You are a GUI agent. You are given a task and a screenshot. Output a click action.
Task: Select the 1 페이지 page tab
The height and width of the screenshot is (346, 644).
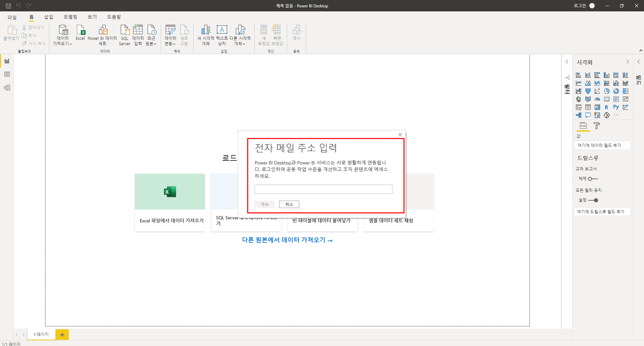41,335
